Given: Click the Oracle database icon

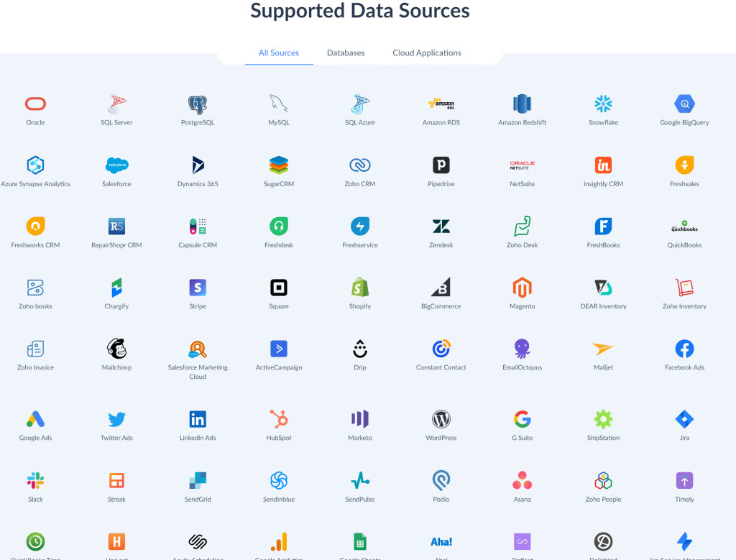Looking at the screenshot, I should (x=35, y=104).
